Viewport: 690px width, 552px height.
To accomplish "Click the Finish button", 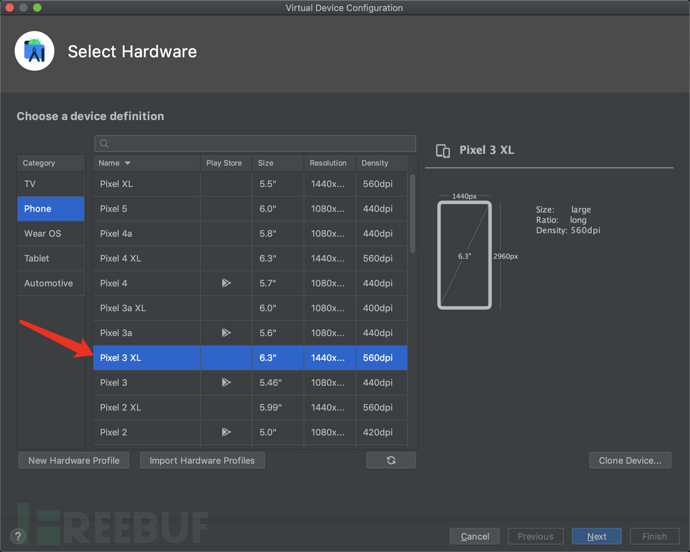I will (654, 536).
